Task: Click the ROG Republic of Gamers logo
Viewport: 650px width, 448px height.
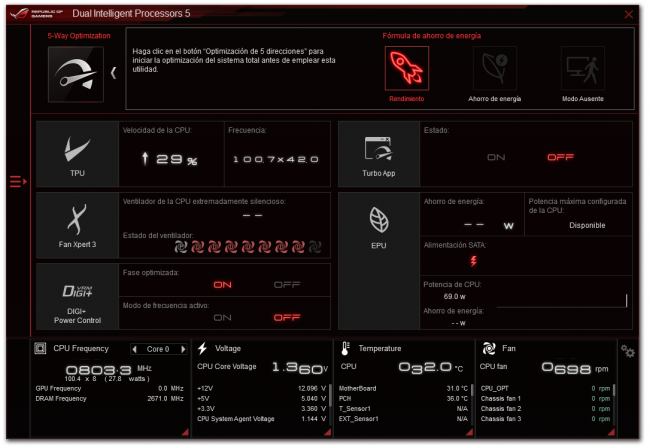Action: [38, 14]
